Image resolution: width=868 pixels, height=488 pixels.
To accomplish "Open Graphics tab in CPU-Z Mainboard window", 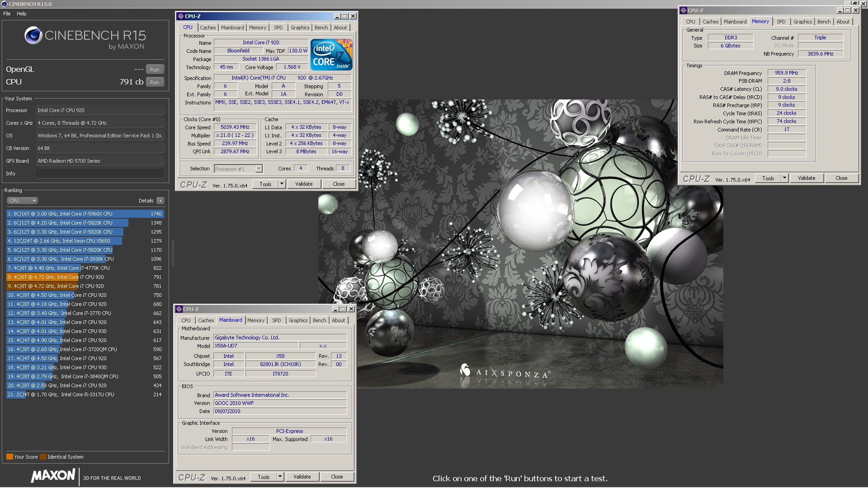I will tap(298, 320).
